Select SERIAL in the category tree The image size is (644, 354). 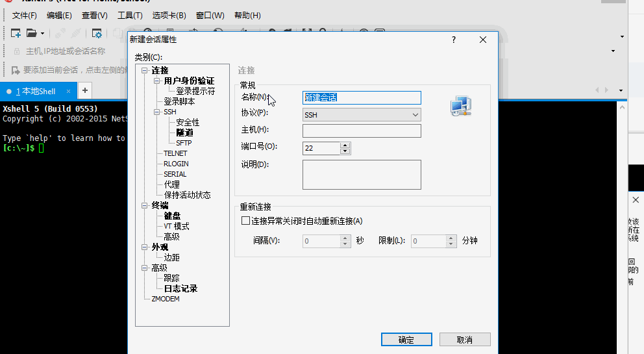[175, 174]
